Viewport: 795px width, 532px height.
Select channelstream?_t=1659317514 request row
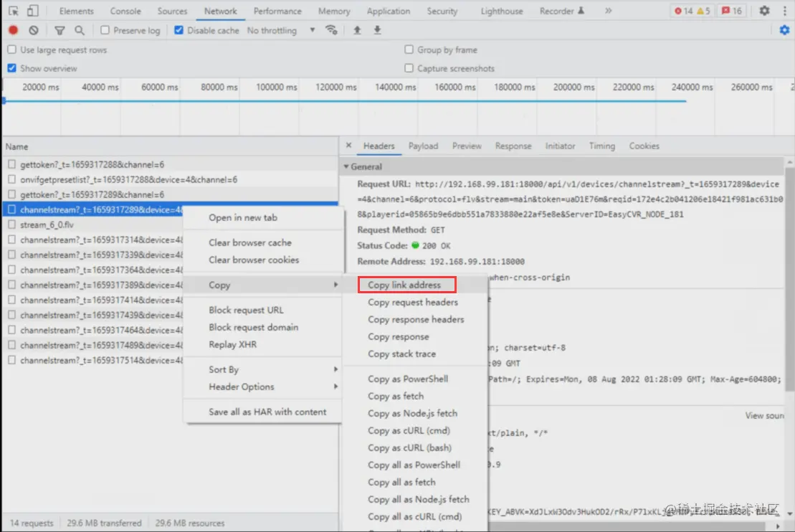click(x=92, y=360)
